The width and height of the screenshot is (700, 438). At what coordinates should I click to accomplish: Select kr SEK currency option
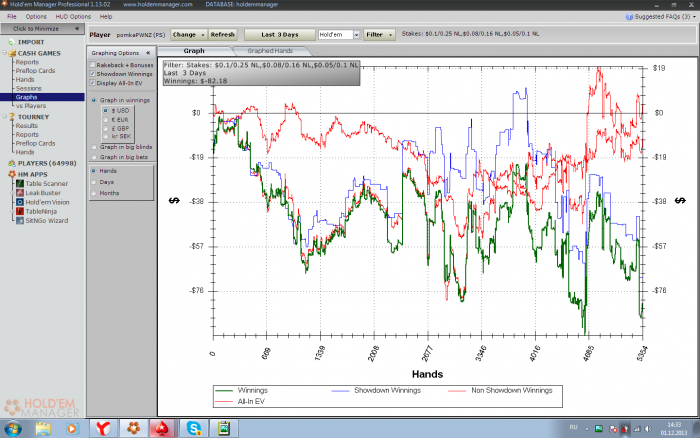tap(105, 136)
